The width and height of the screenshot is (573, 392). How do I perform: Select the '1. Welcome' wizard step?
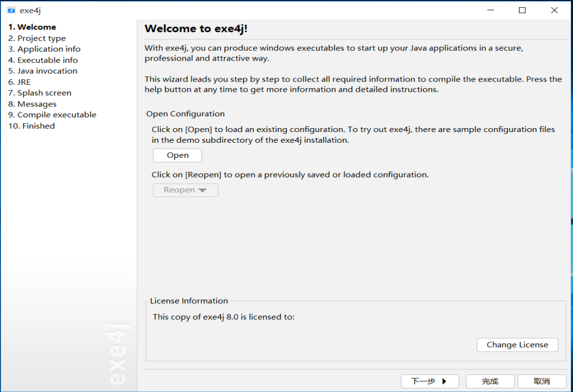pos(32,27)
